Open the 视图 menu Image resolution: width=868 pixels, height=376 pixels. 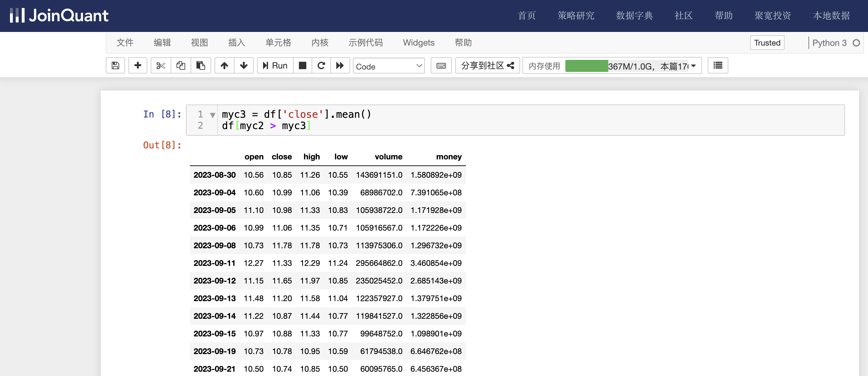[199, 43]
